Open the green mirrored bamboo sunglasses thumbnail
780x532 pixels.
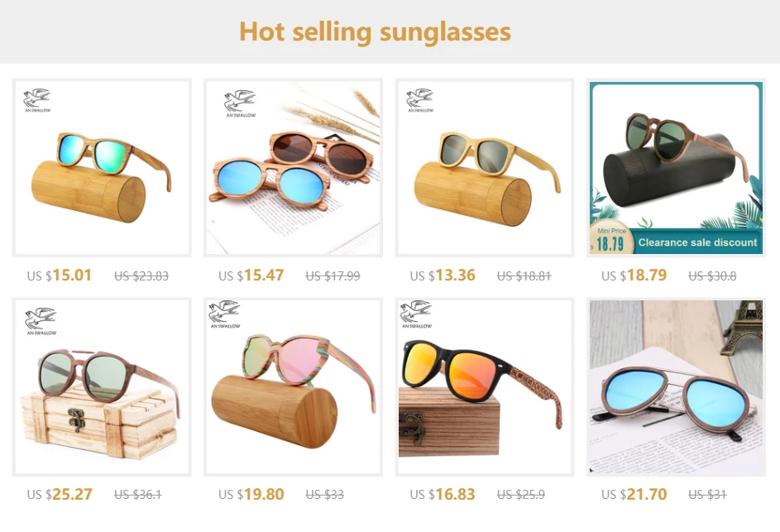coord(102,168)
